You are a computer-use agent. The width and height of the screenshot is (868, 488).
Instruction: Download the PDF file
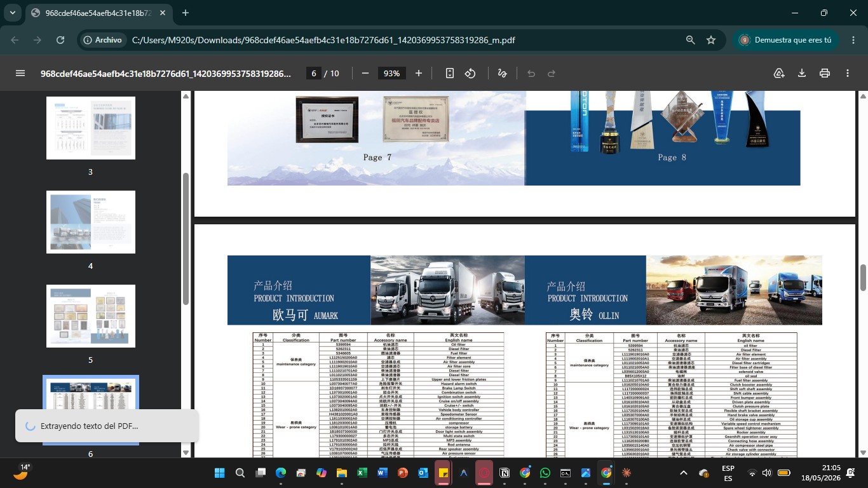click(802, 73)
